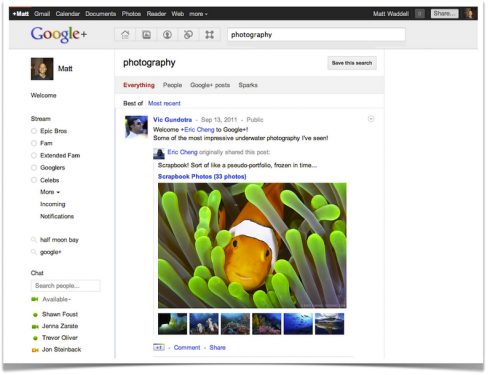Open Gmail from the top bar

42,14
